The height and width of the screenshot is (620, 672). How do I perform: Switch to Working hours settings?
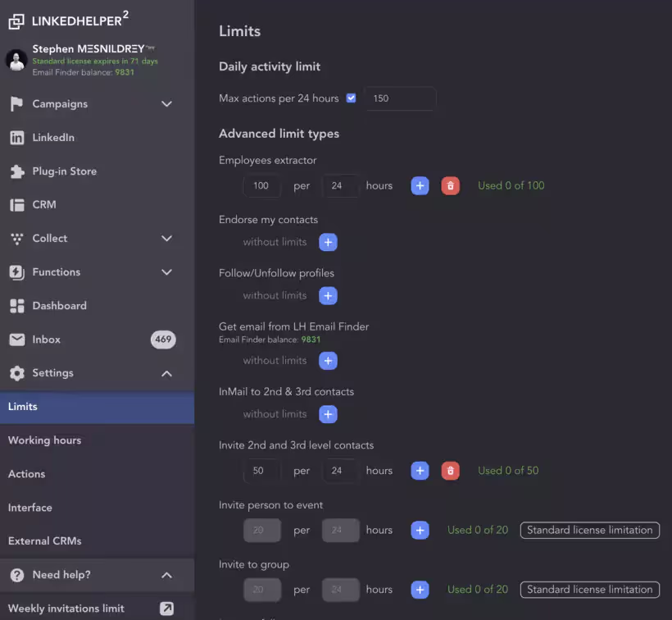[44, 440]
